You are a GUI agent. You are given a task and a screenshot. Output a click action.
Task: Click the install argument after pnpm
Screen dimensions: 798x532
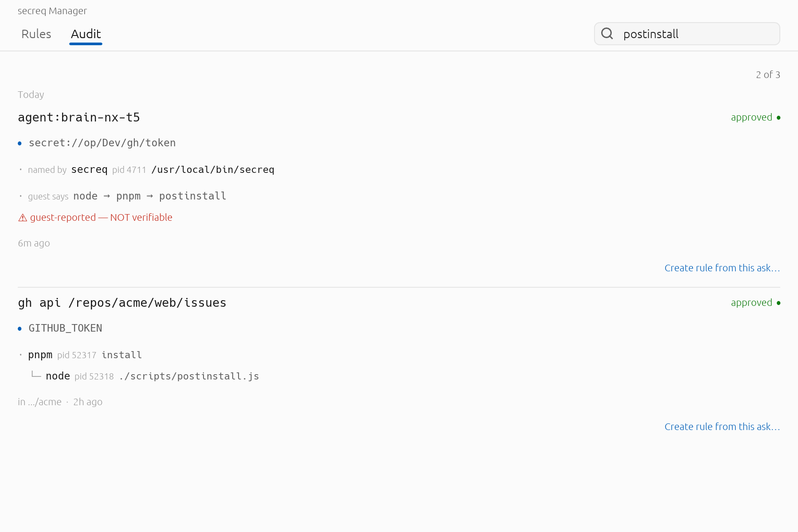pos(122,355)
